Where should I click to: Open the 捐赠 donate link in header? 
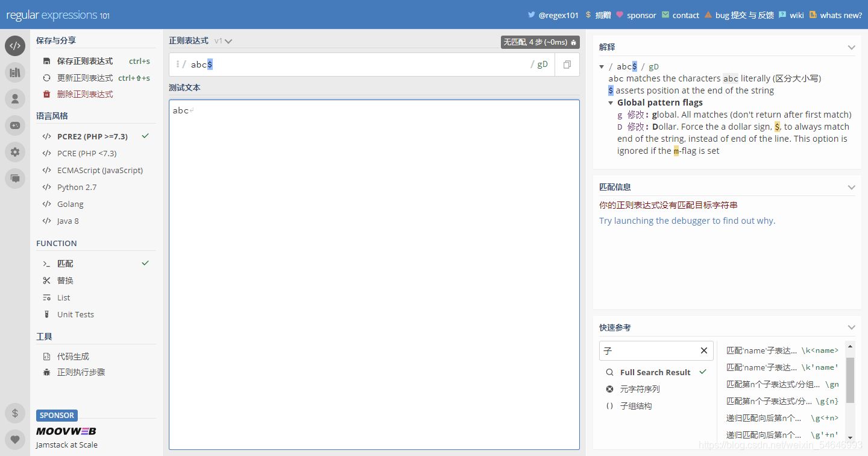(598, 15)
